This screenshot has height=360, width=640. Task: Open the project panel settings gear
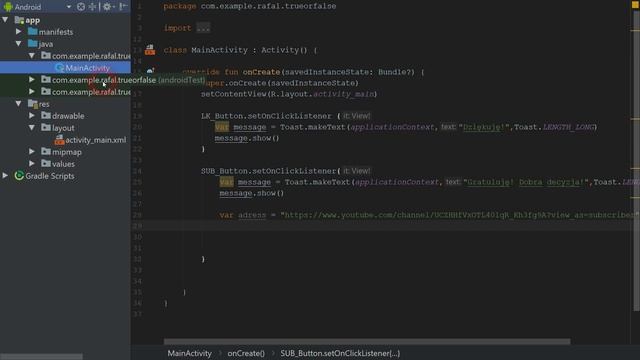click(x=107, y=7)
